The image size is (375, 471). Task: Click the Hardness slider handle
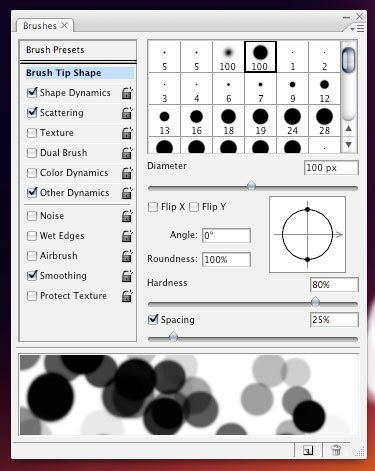click(x=315, y=302)
